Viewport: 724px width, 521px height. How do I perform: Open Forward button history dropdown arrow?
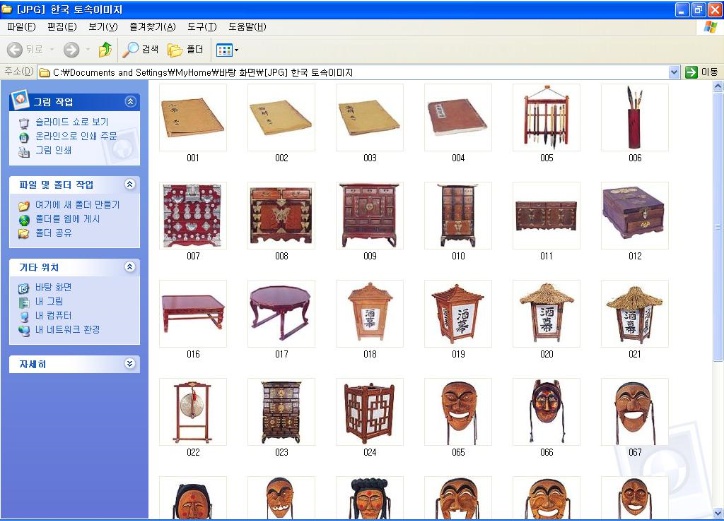[x=88, y=49]
